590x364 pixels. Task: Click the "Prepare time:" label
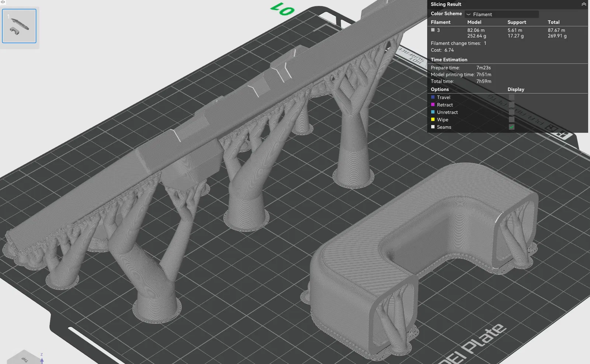pos(445,68)
